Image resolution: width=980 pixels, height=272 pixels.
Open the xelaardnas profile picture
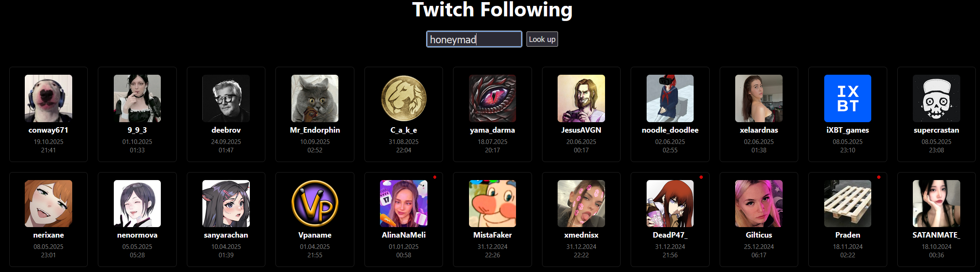[759, 98]
